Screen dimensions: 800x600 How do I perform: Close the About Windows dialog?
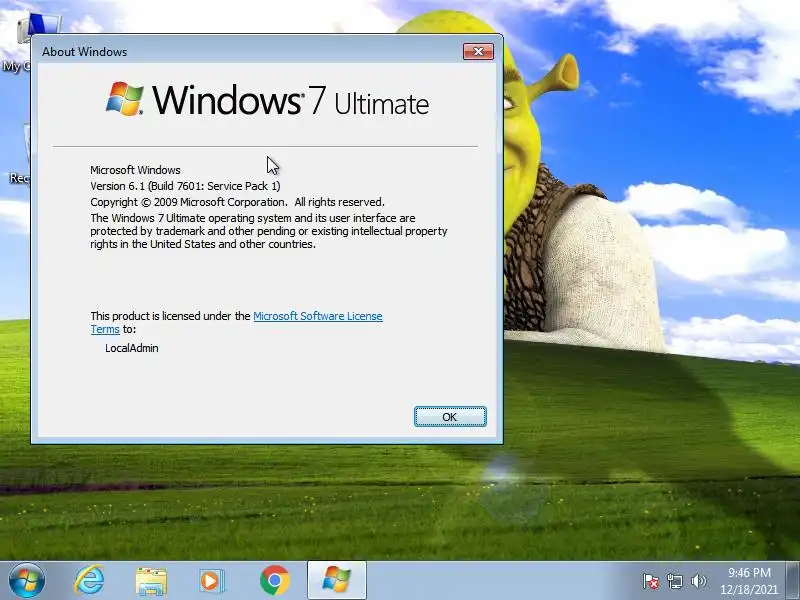coord(478,52)
